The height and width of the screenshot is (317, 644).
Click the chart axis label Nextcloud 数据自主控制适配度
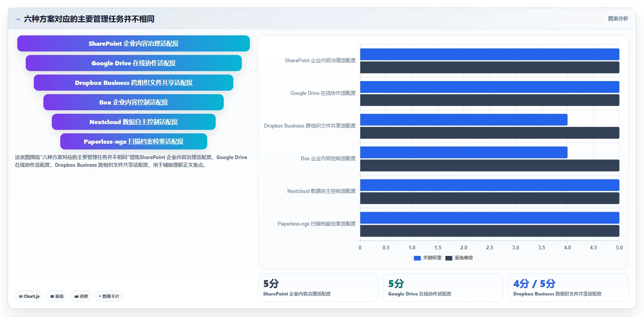coord(322,191)
